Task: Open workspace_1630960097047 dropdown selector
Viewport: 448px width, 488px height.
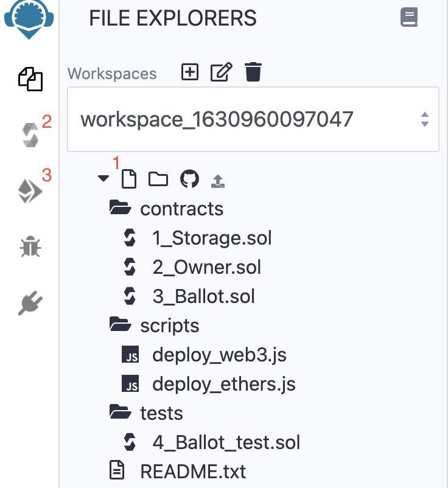Action: [x=253, y=119]
